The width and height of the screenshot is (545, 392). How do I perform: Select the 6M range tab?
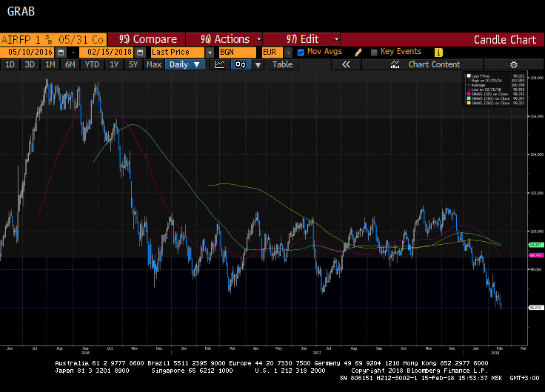[70, 64]
